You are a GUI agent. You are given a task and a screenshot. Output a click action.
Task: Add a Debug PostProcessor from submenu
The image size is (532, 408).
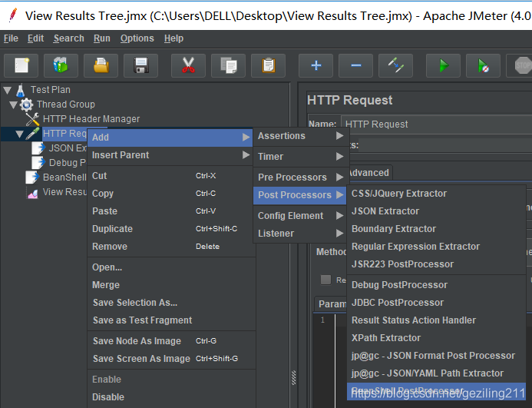click(436, 285)
